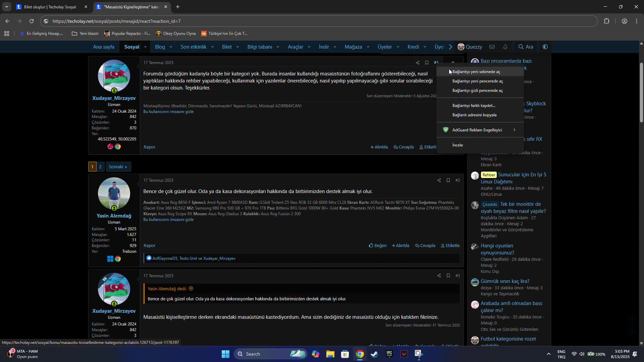Go to page 2 of the thread
This screenshot has height=362, width=644.
[100, 167]
